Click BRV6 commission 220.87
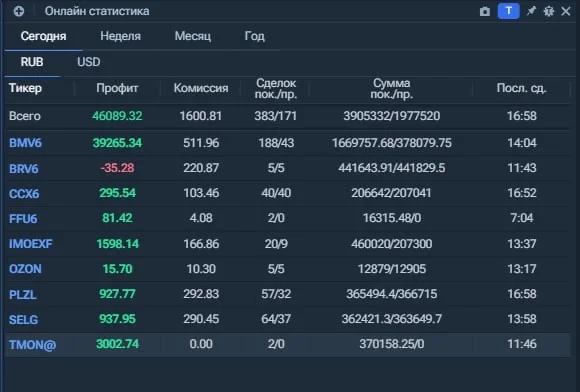The image size is (580, 392). coord(201,168)
